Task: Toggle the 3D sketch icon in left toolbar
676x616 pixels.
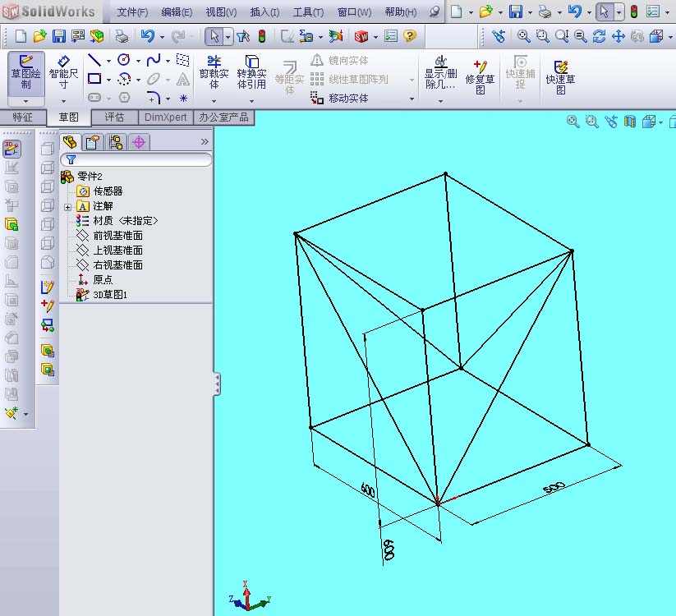Action: (x=11, y=149)
